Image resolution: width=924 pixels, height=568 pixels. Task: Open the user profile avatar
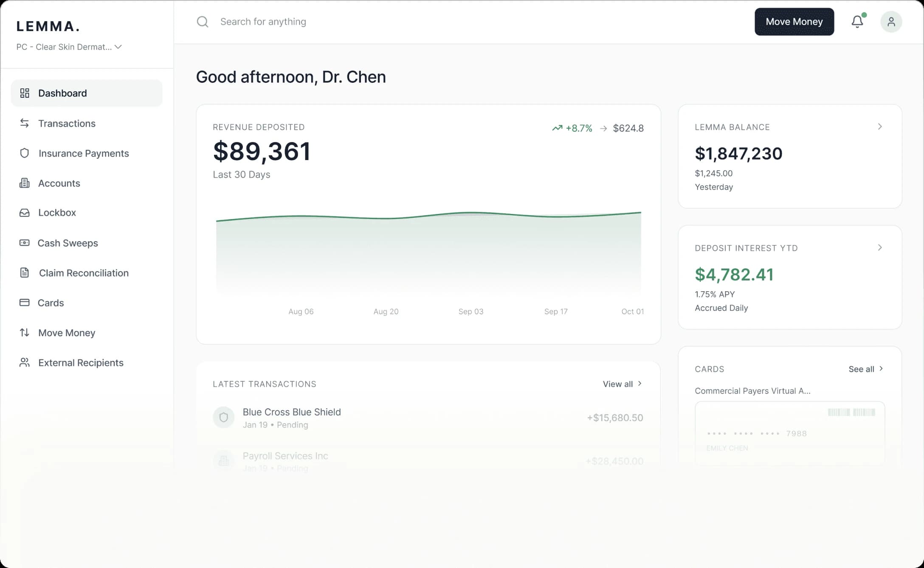click(x=891, y=22)
